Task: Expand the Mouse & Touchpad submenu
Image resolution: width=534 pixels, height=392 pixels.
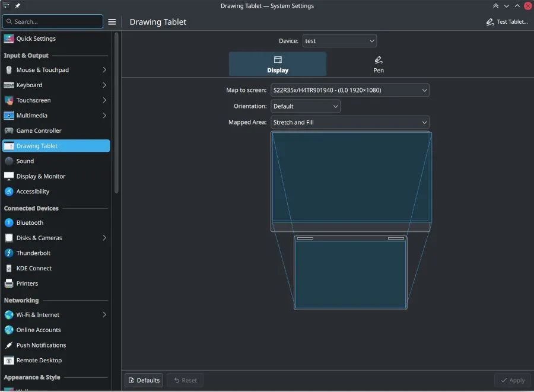Action: click(104, 70)
